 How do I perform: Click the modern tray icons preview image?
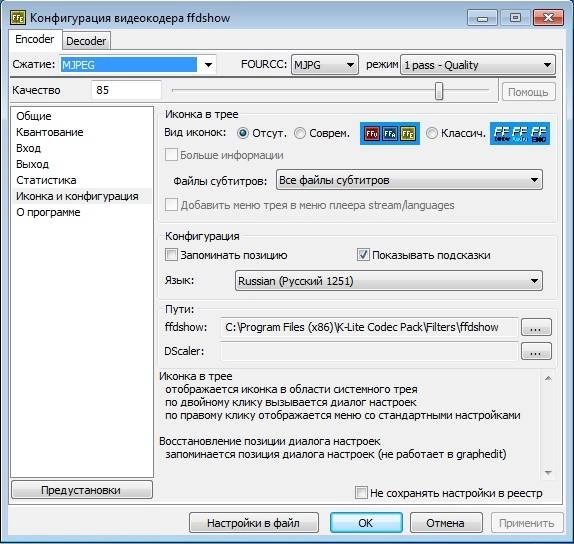[x=390, y=133]
